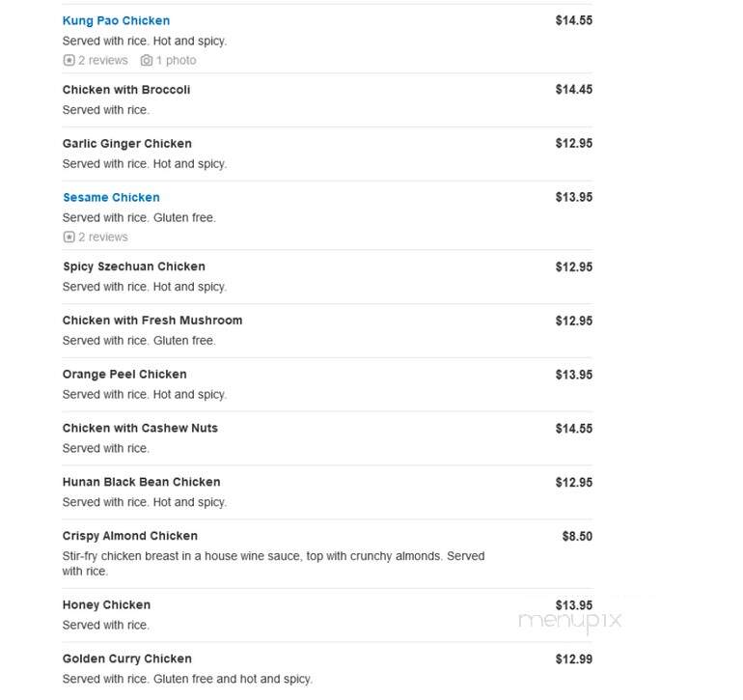View the 2 reviews for Sesame Chicken

(103, 237)
